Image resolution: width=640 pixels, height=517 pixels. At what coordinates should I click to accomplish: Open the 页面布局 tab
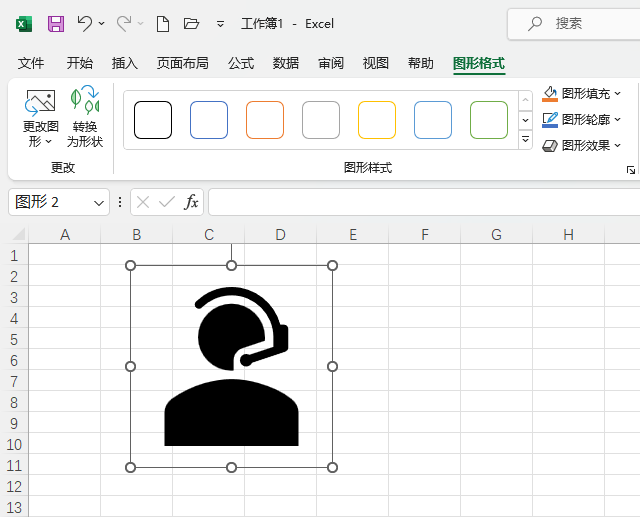(x=182, y=63)
